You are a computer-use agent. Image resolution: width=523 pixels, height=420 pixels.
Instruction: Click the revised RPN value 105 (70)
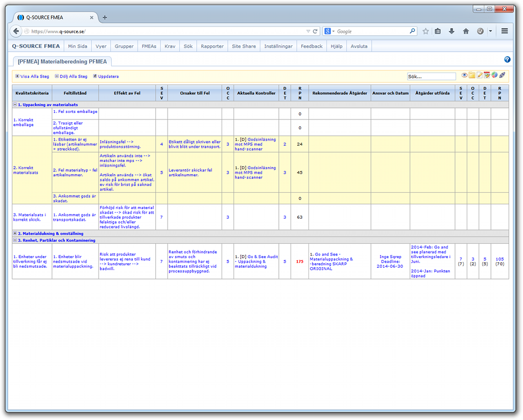click(x=500, y=262)
